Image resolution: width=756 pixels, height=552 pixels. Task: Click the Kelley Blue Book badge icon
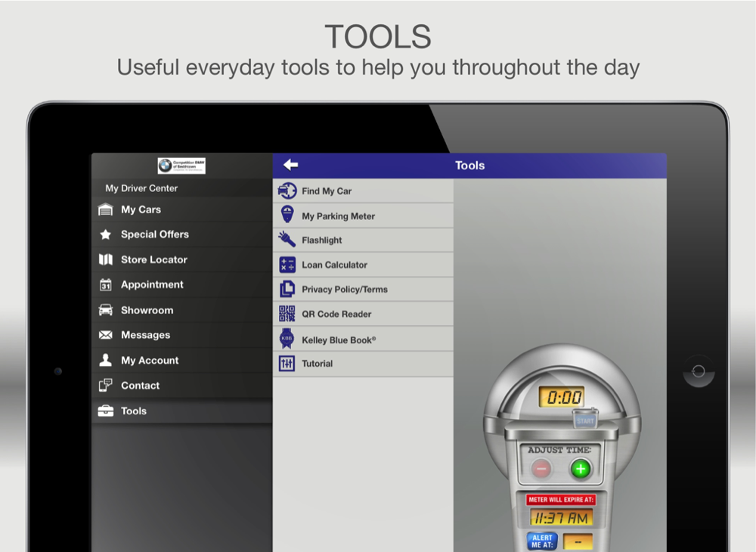pyautogui.click(x=287, y=339)
